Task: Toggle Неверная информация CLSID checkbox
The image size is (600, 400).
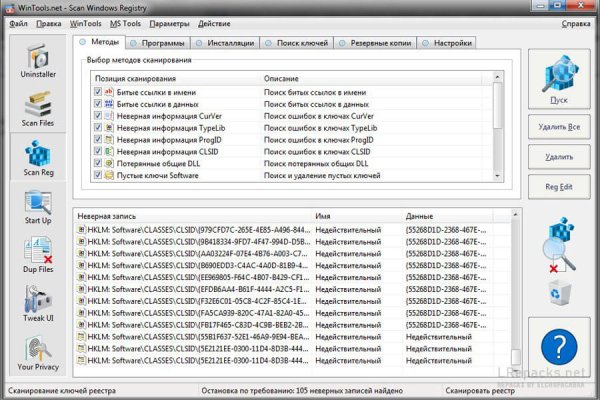Action: [x=98, y=151]
